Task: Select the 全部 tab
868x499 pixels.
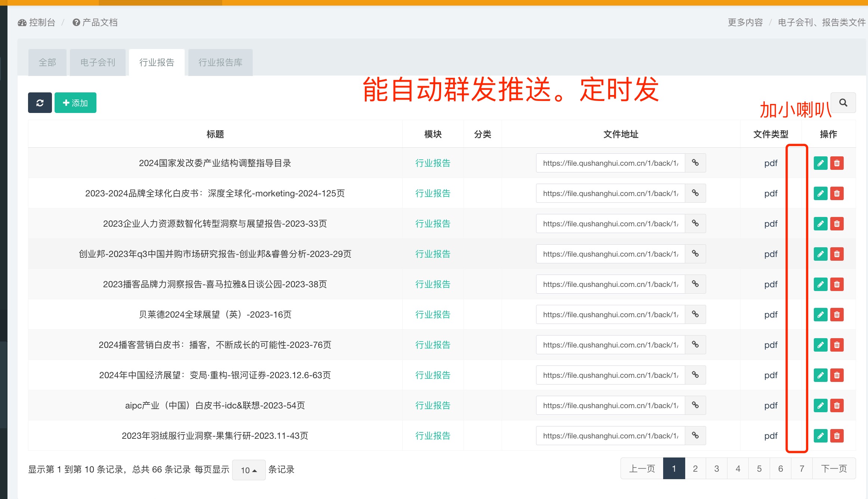Action: 47,62
